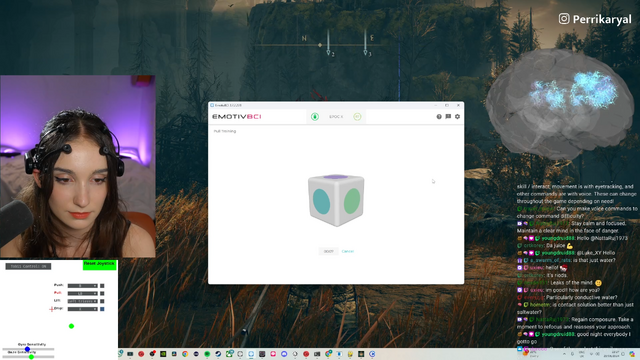The width and height of the screenshot is (640, 360).
Task: Click the green headset contact quality icon
Action: tap(315, 117)
